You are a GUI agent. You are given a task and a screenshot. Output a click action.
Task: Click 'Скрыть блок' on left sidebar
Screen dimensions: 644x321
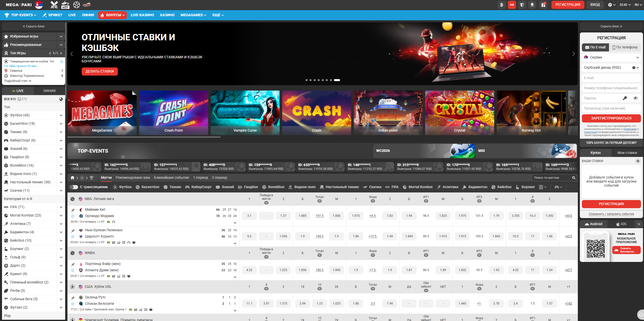coord(33,26)
